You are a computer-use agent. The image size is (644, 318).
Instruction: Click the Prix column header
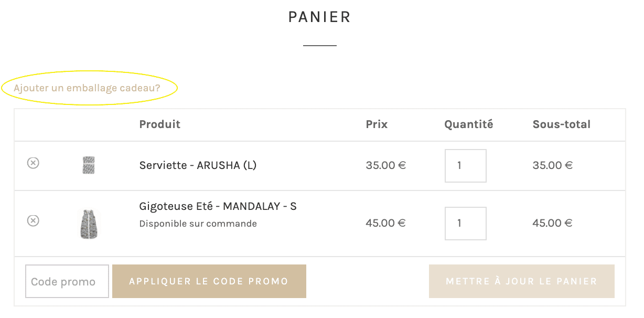(377, 124)
